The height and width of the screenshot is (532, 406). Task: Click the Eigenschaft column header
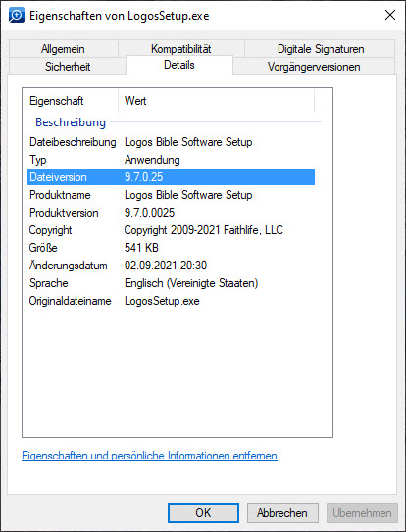tap(73, 101)
